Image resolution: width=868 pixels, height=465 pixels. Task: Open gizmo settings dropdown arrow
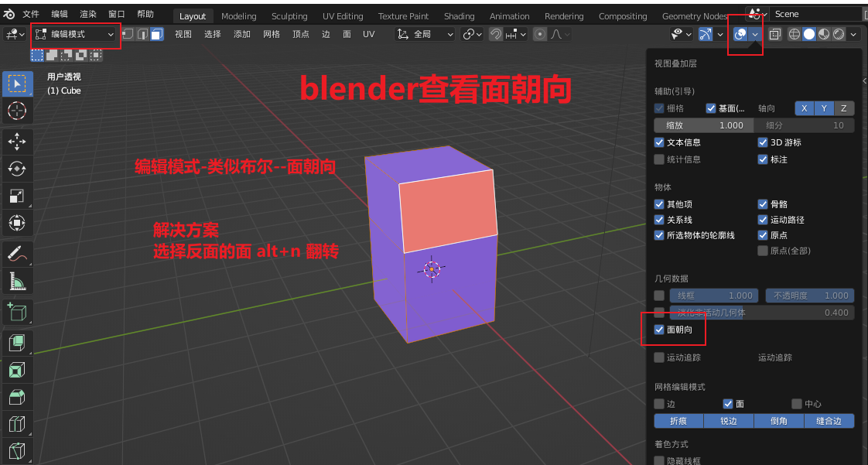tap(719, 34)
